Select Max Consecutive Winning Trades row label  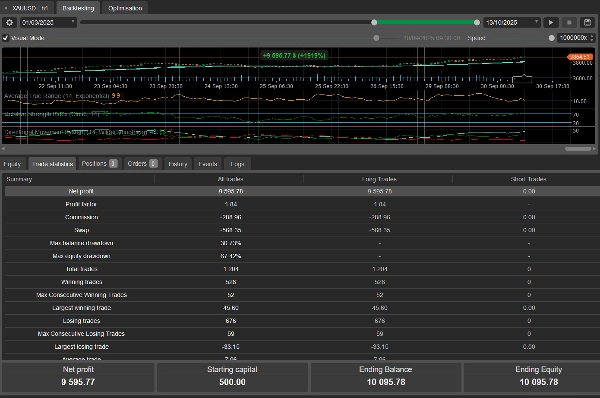[82, 295]
